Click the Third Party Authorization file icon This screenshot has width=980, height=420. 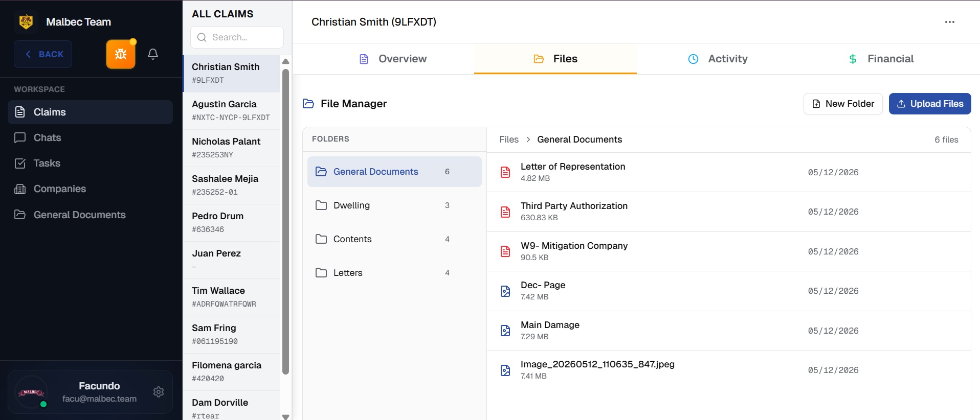pyautogui.click(x=505, y=212)
